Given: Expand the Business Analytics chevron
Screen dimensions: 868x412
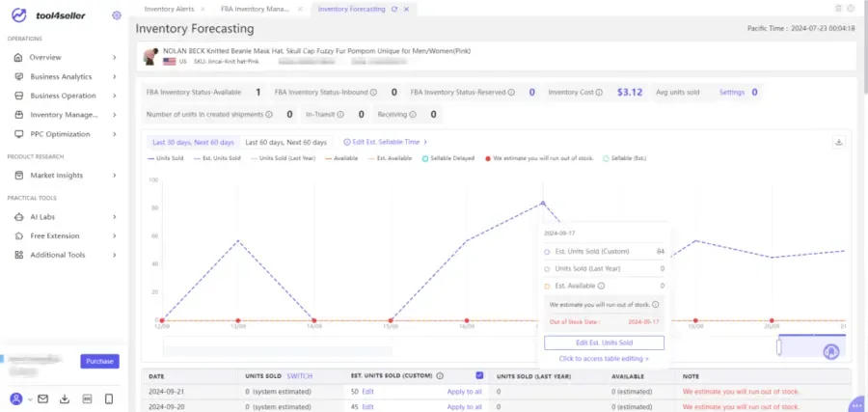Looking at the screenshot, I should tap(115, 76).
